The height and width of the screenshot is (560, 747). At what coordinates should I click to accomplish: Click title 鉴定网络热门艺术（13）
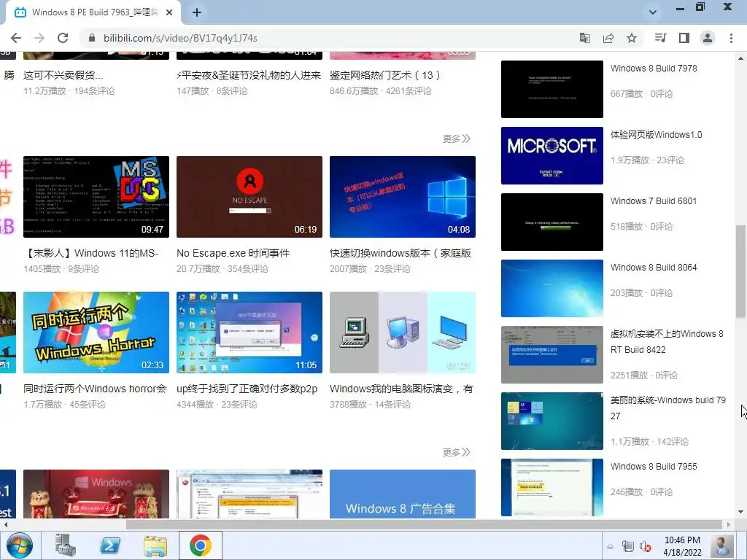tap(385, 75)
